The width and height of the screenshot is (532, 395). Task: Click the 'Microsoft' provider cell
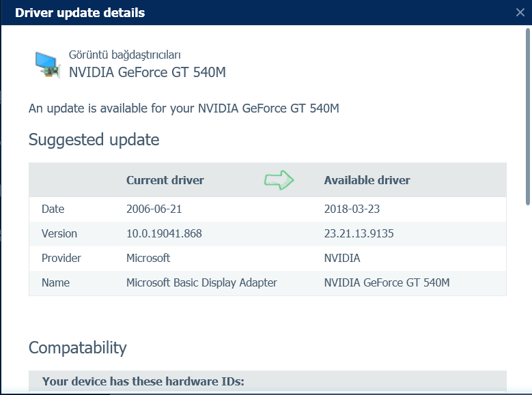pos(148,258)
